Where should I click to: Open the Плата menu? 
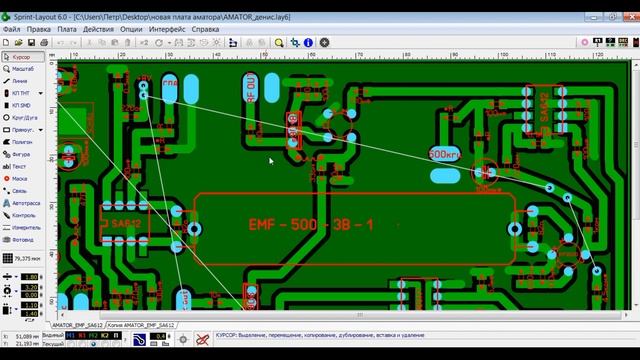tap(67, 29)
